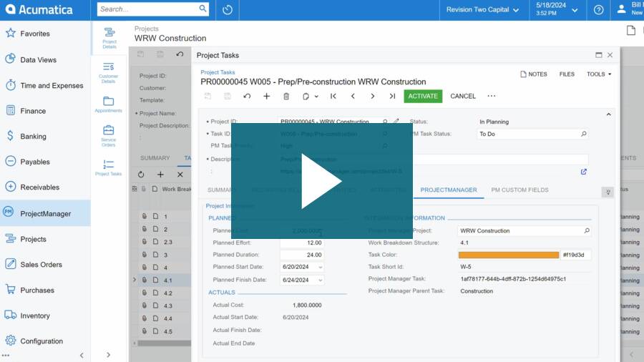Image resolution: width=644 pixels, height=362 pixels.
Task: Open the clipboard copy-paste dropdown arrow
Action: [316, 97]
